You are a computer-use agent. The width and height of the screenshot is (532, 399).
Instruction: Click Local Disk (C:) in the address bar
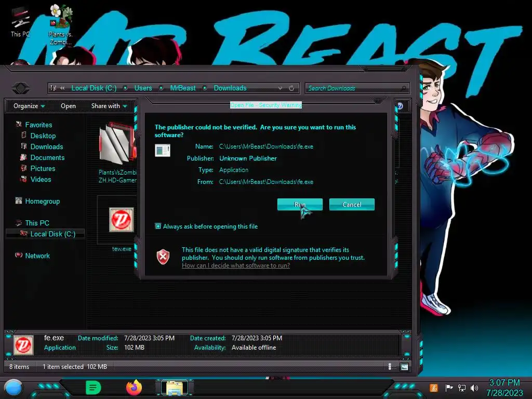94,88
